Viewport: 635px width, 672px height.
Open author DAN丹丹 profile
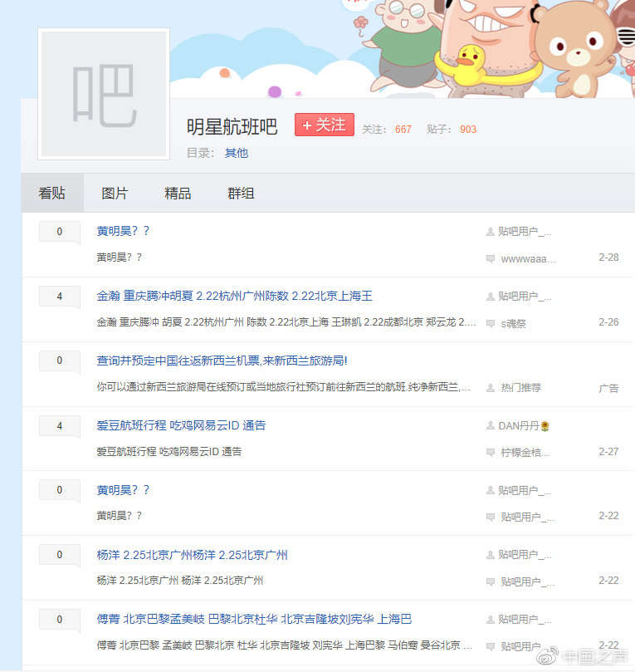519,426
